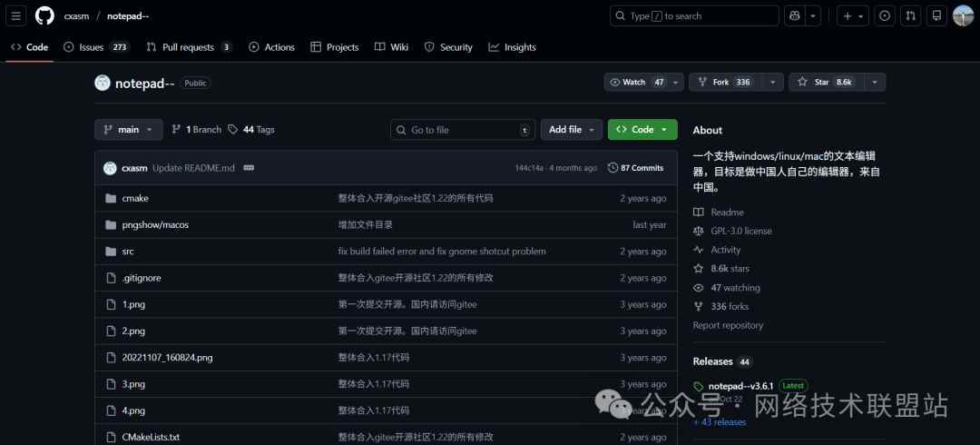Switch to the Issues tab

coord(95,47)
